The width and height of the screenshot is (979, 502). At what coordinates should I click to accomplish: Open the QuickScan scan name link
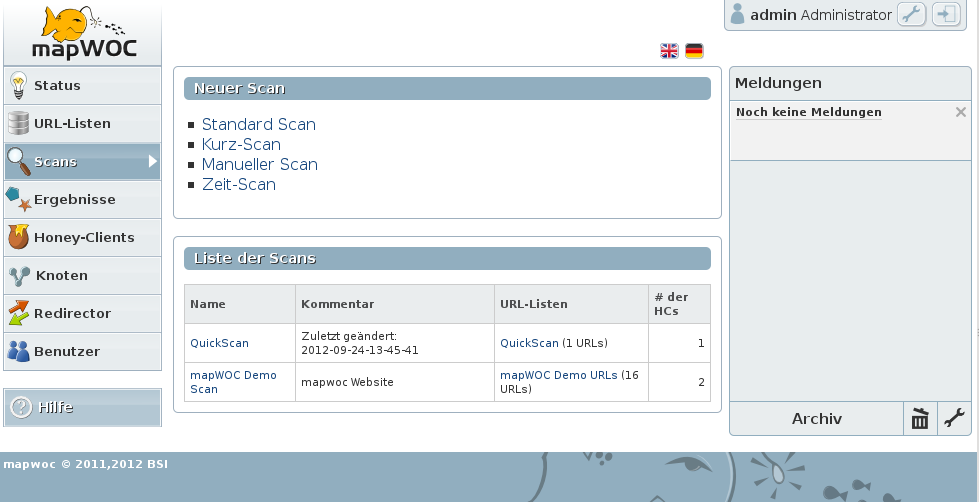click(x=219, y=343)
